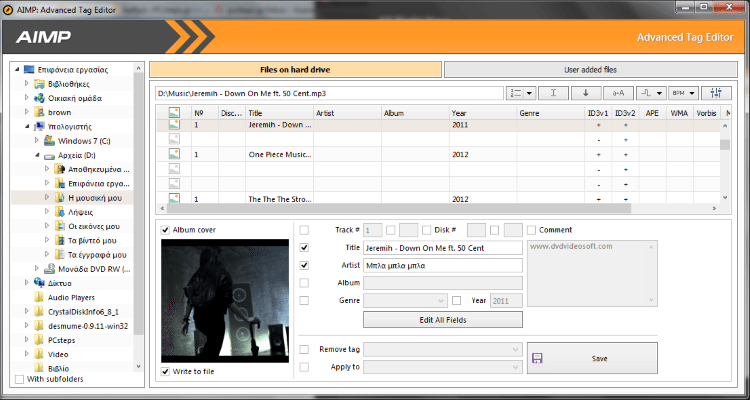
Task: Click the Αποθηκευμένα folder icon
Action: (59, 169)
